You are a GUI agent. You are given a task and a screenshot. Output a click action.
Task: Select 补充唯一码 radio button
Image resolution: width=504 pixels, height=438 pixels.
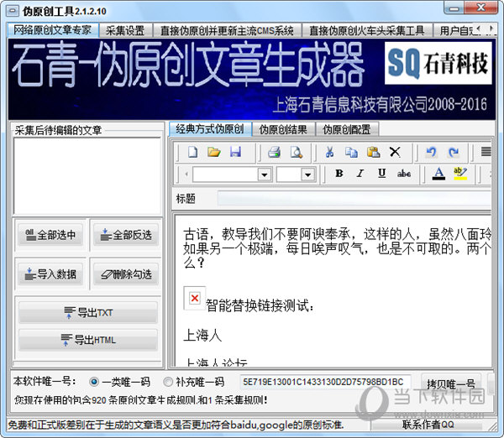(x=168, y=382)
